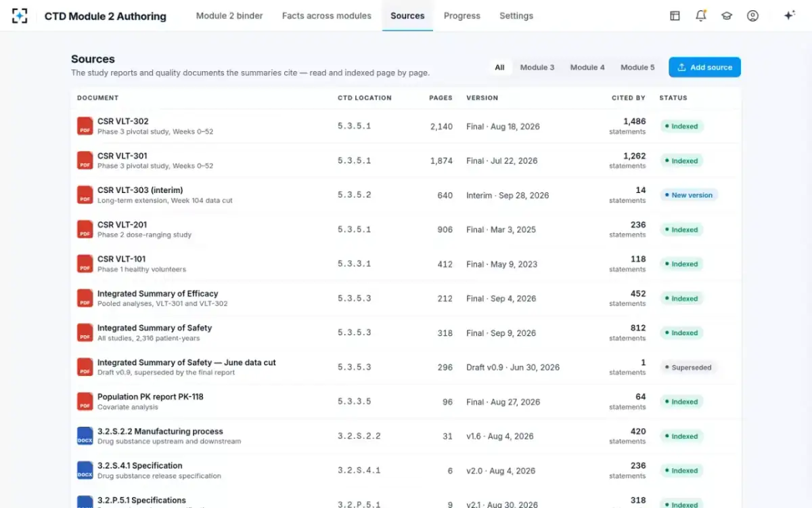The image size is (812, 508).
Task: Click the Indexed badge for Population PK report
Action: [x=681, y=402]
